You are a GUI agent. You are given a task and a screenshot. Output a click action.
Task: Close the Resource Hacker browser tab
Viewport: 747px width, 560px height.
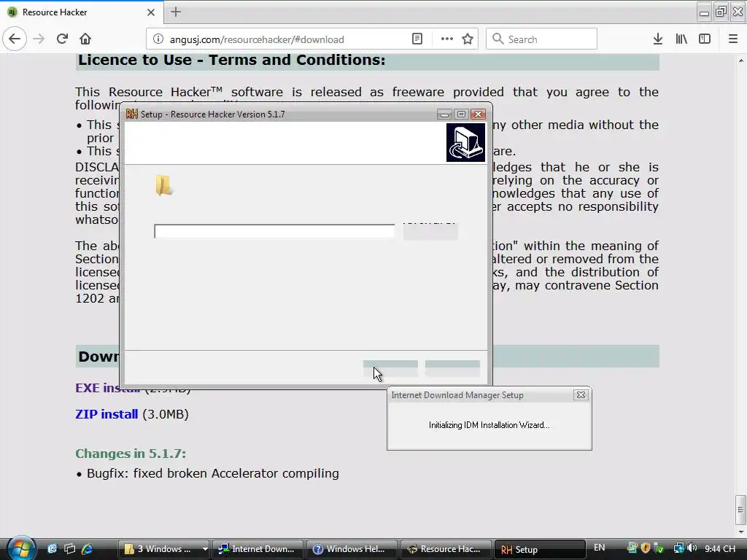pos(150,12)
